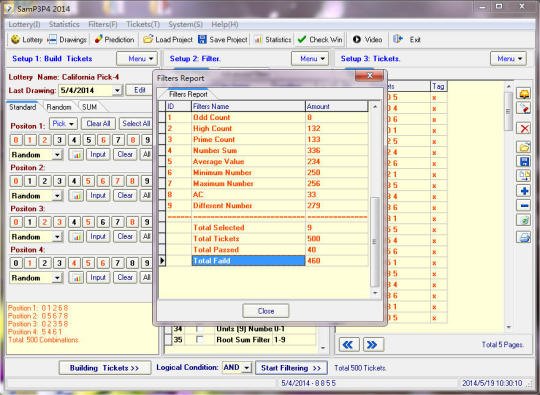Go to previous tickets page
The height and width of the screenshot is (395, 540).
click(349, 345)
